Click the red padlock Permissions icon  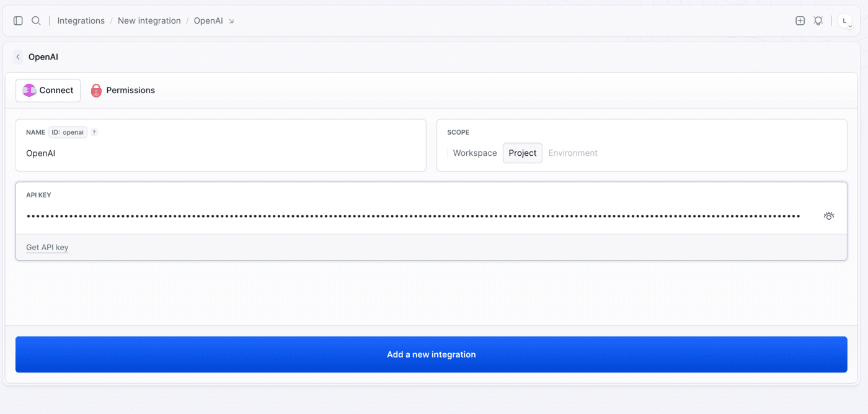point(96,91)
